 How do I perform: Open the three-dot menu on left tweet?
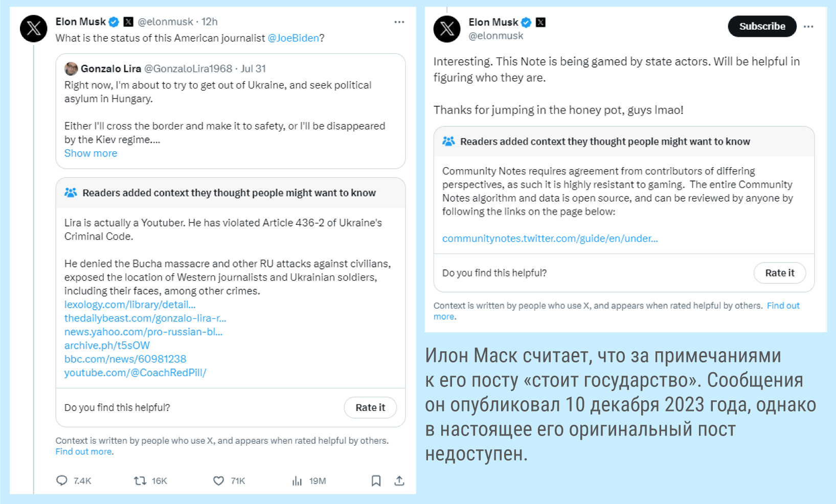pos(399,21)
